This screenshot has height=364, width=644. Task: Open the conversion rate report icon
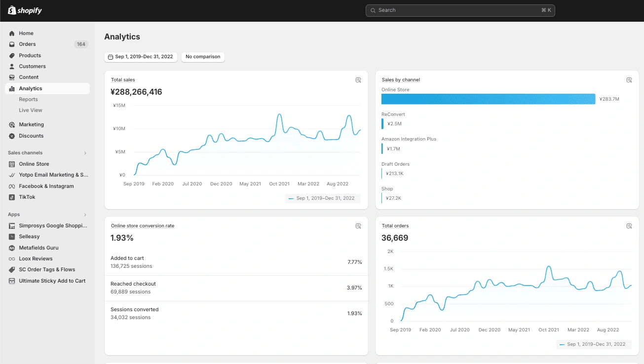358,226
